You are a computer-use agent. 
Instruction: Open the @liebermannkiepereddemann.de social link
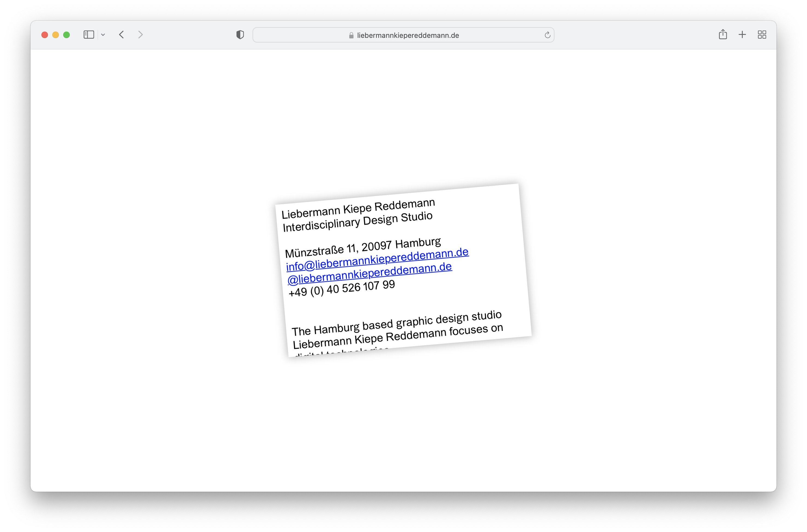pyautogui.click(x=369, y=273)
